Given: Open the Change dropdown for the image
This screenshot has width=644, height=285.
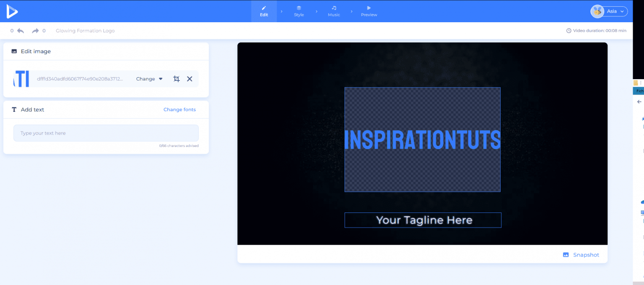Looking at the screenshot, I should pyautogui.click(x=149, y=79).
